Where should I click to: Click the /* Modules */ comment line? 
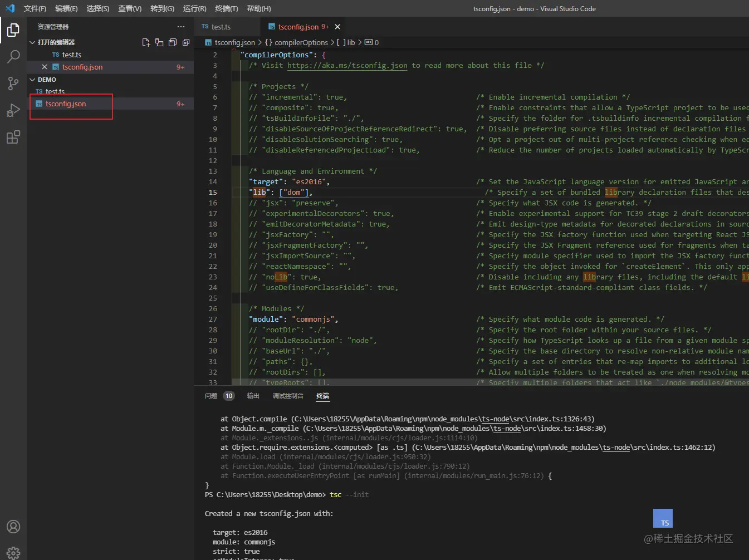[276, 308]
